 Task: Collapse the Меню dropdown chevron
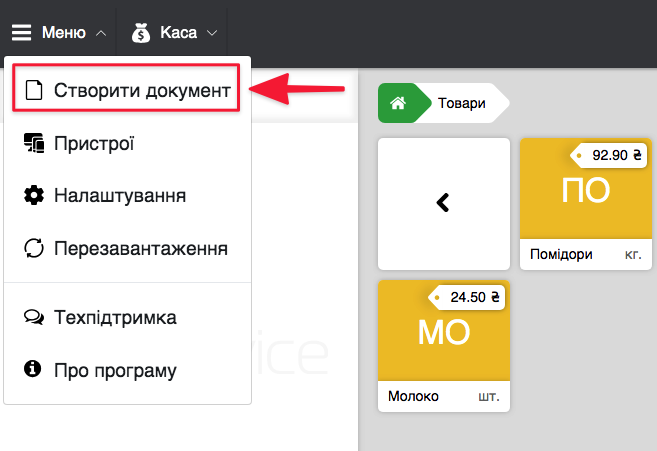pos(101,33)
